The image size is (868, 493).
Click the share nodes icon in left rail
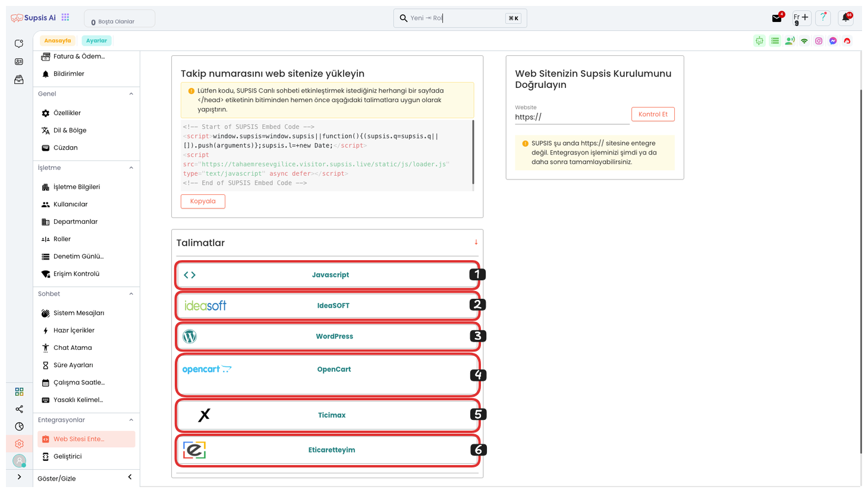(x=19, y=409)
